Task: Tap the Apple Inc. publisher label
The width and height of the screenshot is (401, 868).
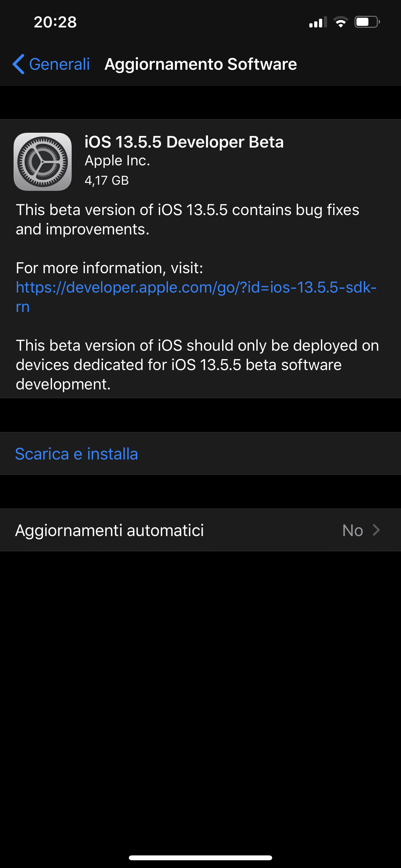Action: (117, 161)
